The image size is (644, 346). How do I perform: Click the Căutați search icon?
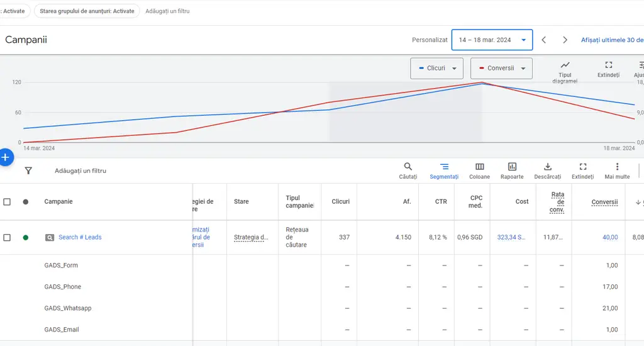(408, 167)
